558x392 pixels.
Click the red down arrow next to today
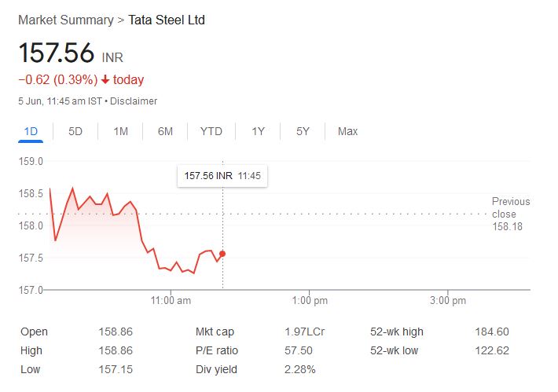click(x=105, y=80)
